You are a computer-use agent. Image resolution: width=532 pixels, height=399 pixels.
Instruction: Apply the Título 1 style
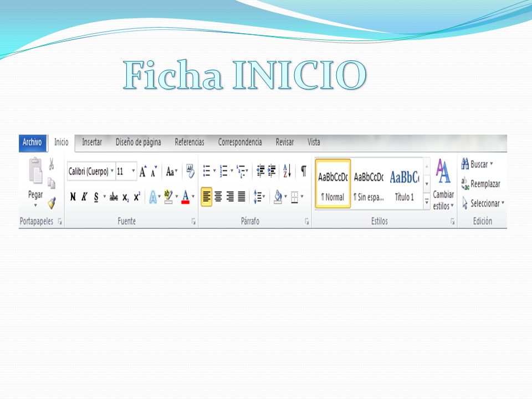[x=405, y=184]
